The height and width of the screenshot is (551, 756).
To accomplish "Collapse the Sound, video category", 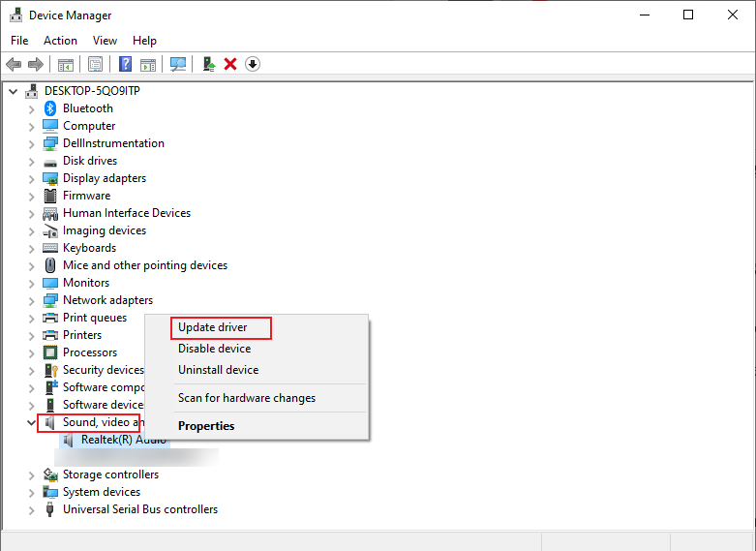I will [x=31, y=422].
